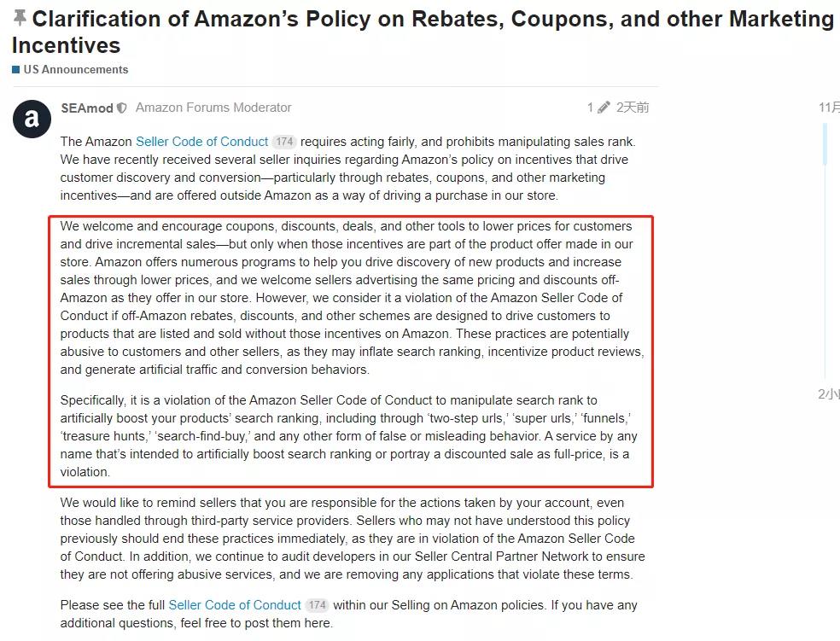
Task: Jump to the 11月 start date on timeline
Action: [829, 108]
